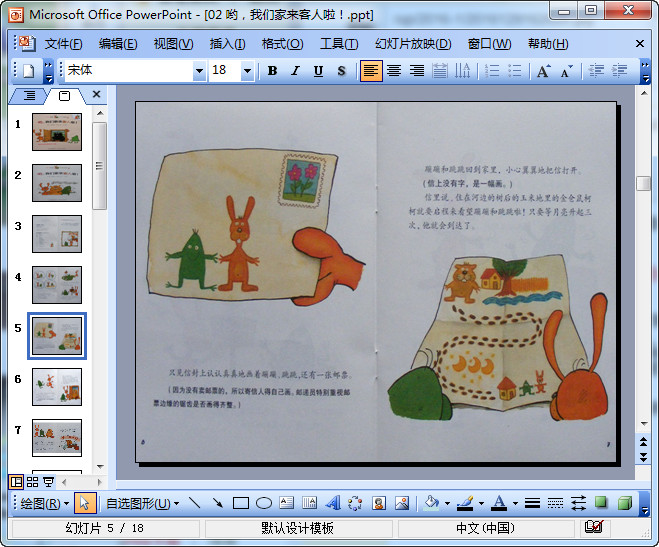659x547 pixels.
Task: Switch to the Slides tab
Action: click(64, 96)
